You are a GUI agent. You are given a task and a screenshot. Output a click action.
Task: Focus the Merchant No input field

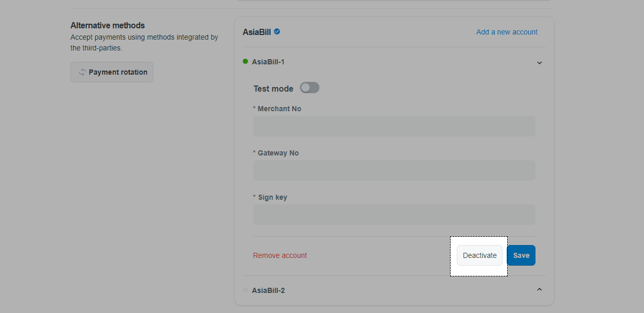coord(394,126)
